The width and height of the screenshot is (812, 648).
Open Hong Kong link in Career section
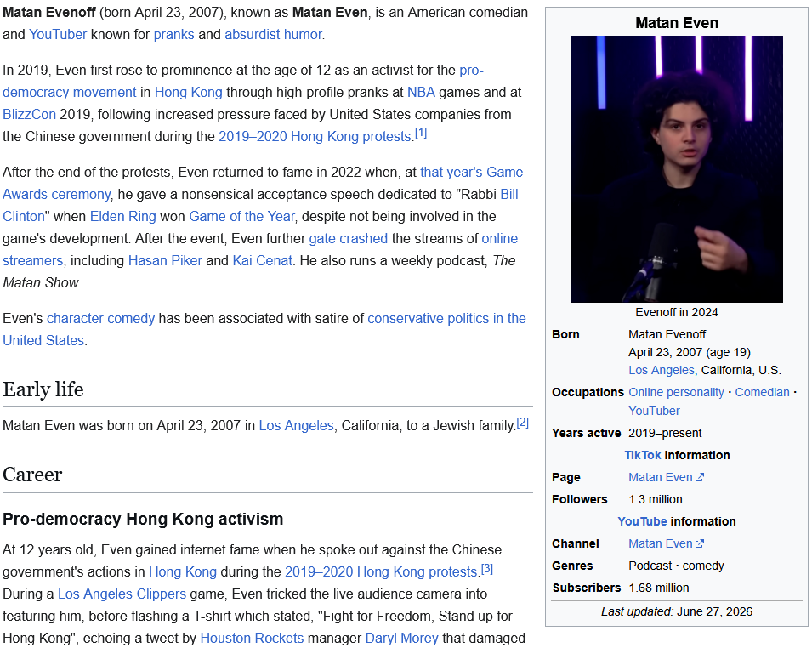click(x=183, y=572)
